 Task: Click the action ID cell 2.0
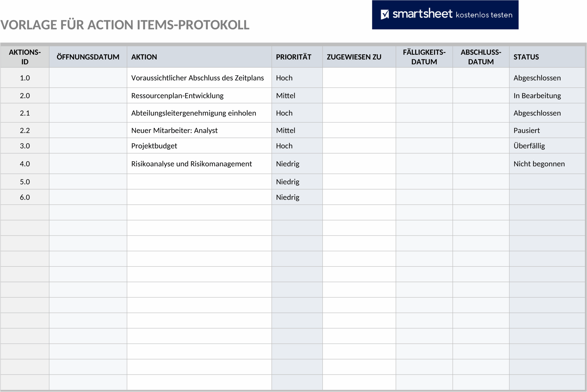[x=25, y=96]
